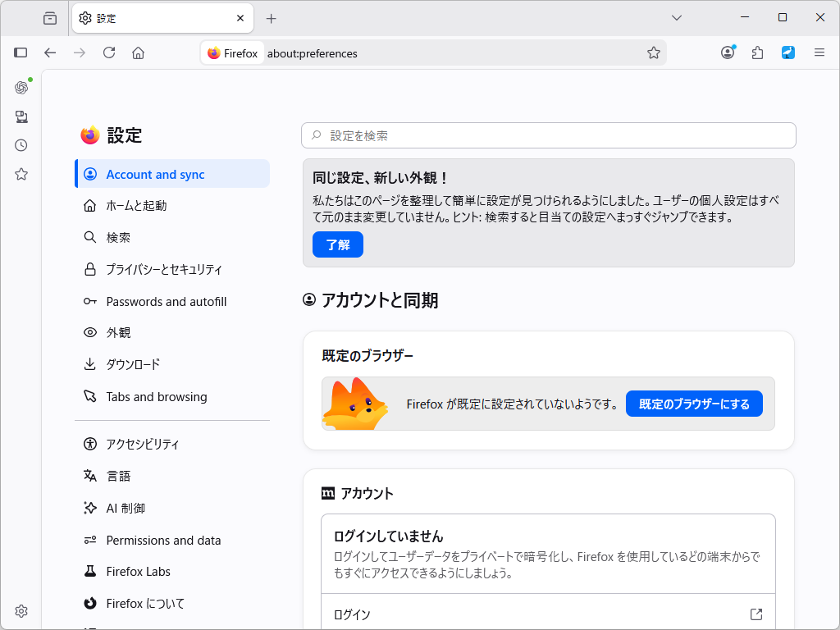The height and width of the screenshot is (630, 840).
Task: Open the ホームと起動 settings category
Action: click(172, 206)
